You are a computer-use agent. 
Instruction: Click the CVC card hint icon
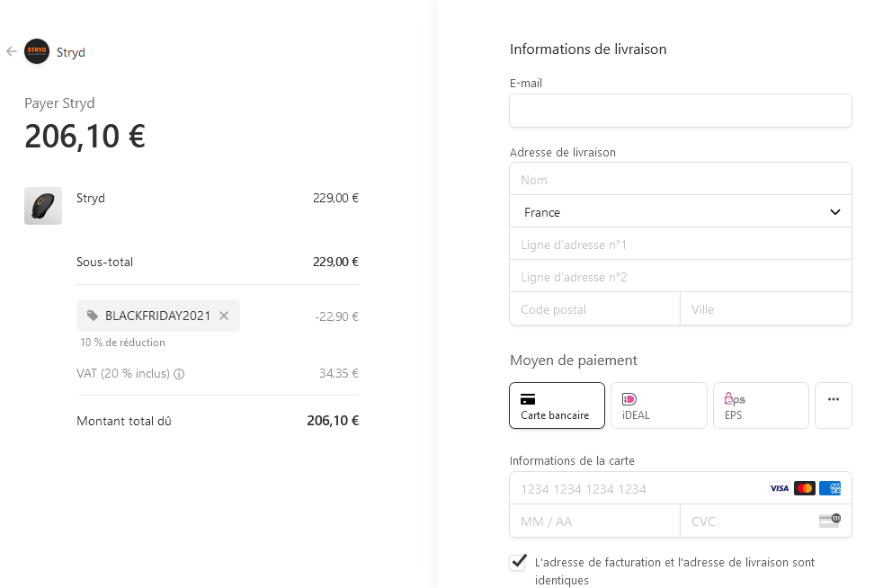[x=830, y=521]
